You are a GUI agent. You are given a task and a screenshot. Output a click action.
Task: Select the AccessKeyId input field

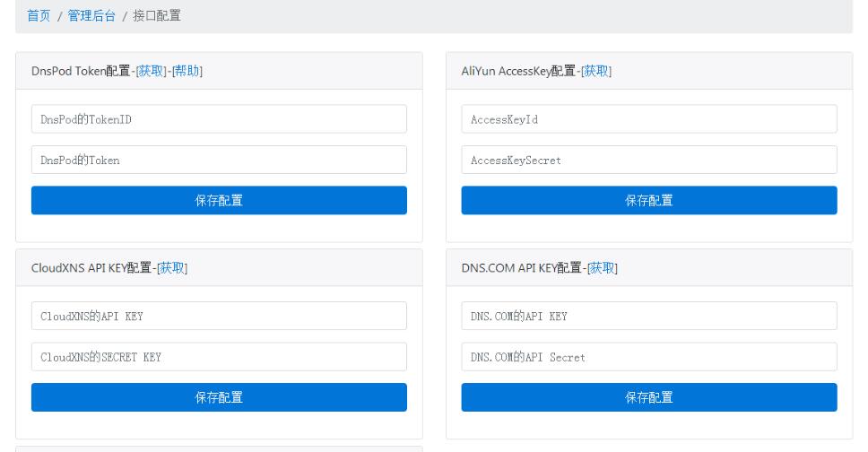pyautogui.click(x=649, y=119)
